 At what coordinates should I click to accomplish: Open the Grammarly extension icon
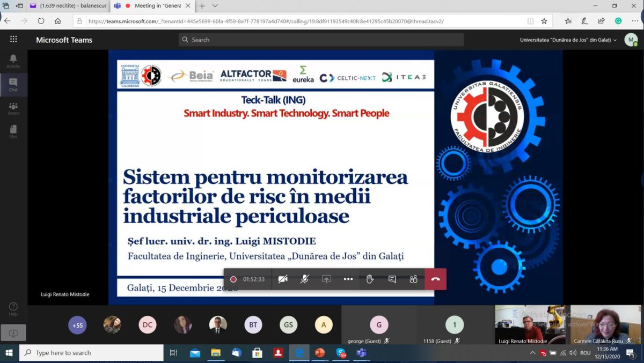click(618, 21)
